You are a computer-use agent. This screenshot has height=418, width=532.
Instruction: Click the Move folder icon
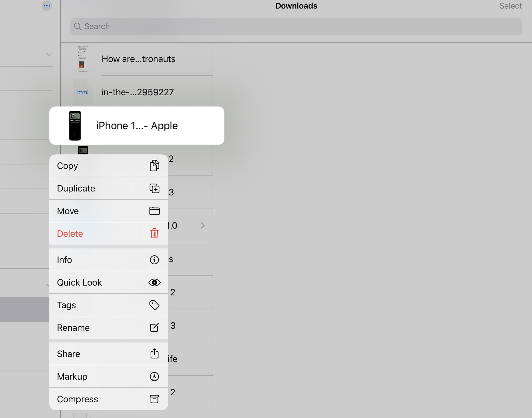(x=154, y=211)
